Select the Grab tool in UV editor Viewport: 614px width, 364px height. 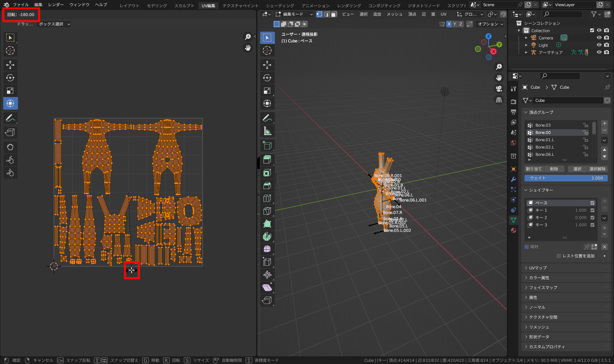[x=10, y=147]
